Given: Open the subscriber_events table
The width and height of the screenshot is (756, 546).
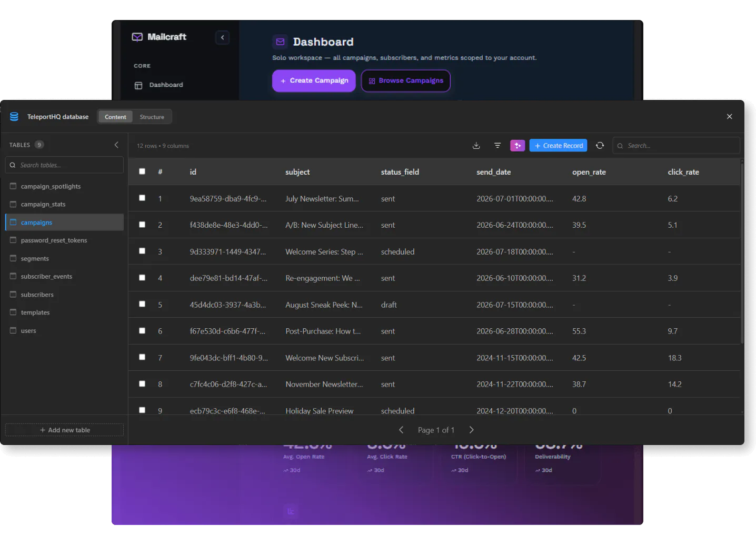Looking at the screenshot, I should point(65,276).
